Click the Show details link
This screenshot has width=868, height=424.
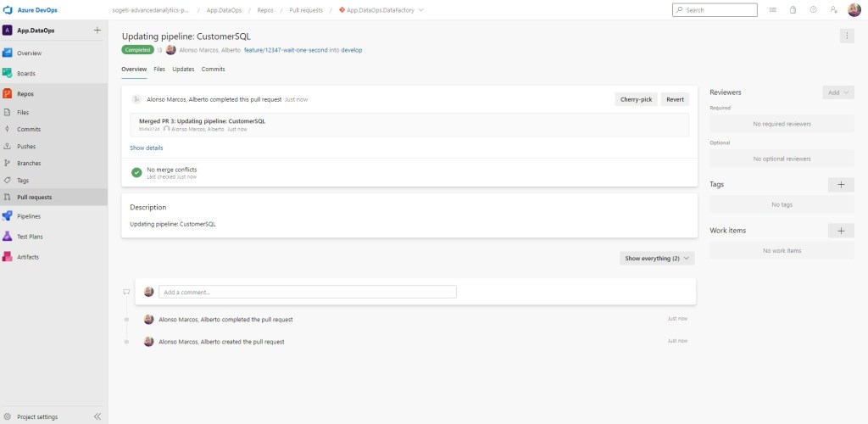tap(147, 148)
